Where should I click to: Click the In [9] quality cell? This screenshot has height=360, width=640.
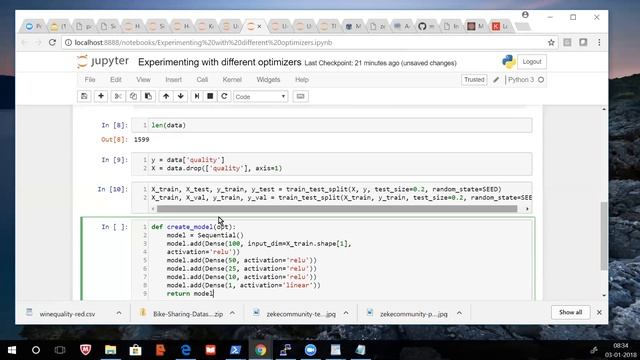click(x=331, y=164)
